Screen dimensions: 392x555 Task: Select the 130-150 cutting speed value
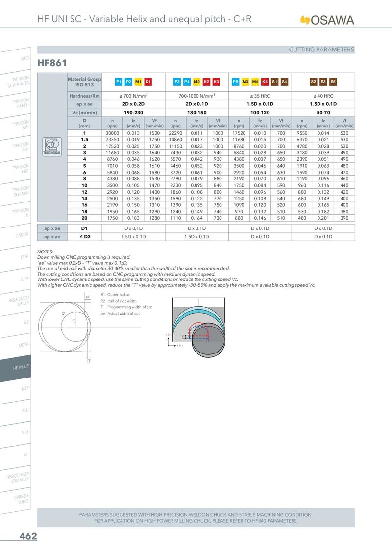point(196,113)
